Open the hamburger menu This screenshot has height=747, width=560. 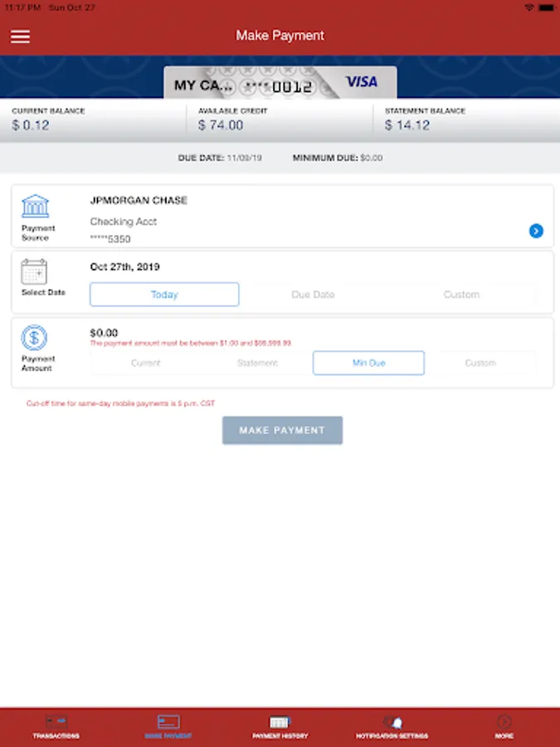[x=20, y=37]
